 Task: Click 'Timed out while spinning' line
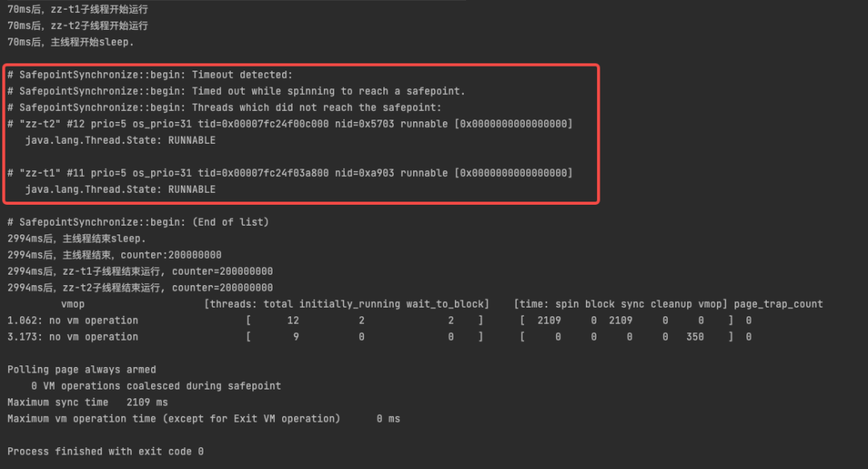click(236, 91)
